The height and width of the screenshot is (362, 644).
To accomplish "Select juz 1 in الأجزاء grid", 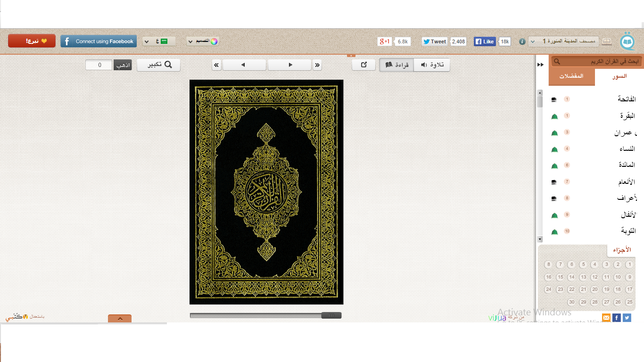I will point(629,264).
